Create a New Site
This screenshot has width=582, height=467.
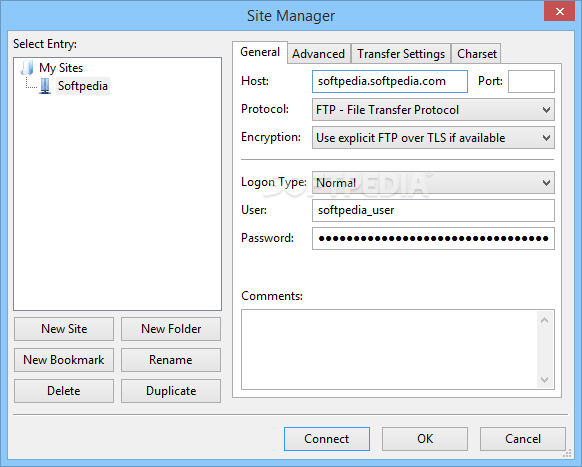tap(64, 329)
